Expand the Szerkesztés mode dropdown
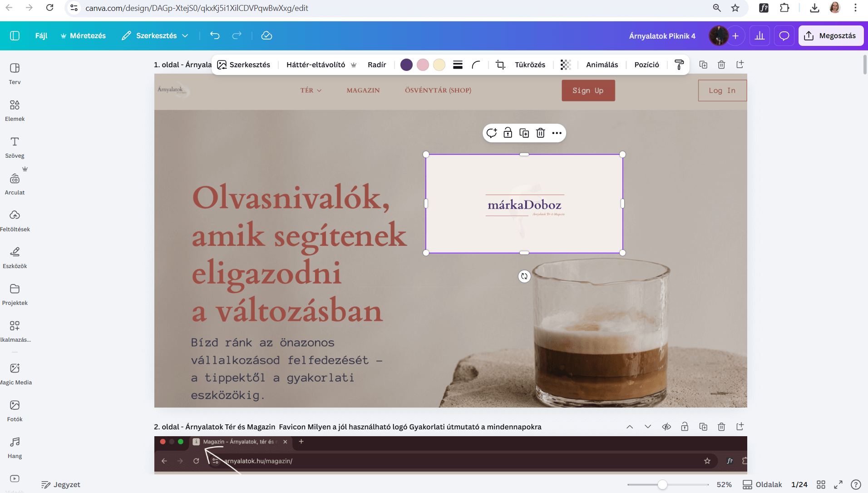This screenshot has width=868, height=493. 155,35
